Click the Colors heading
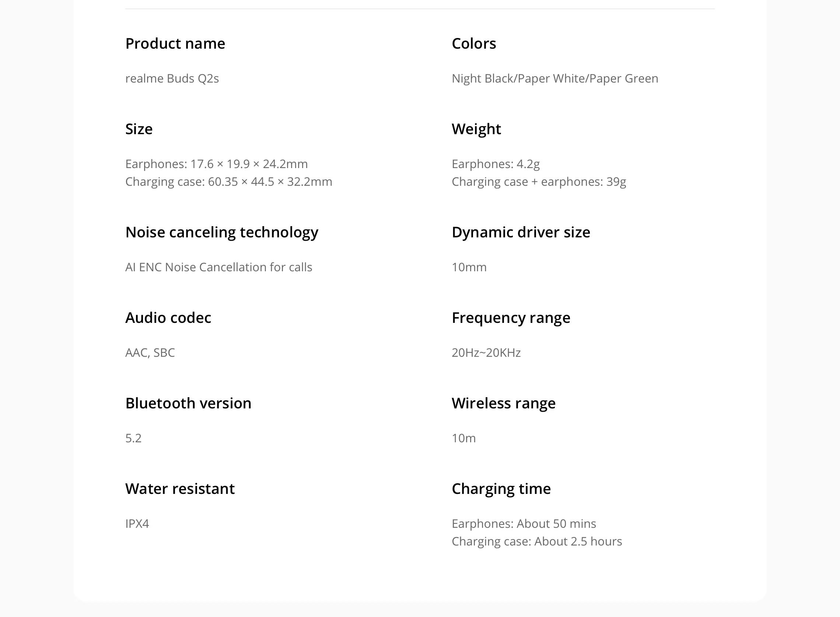The height and width of the screenshot is (617, 840). 474,44
